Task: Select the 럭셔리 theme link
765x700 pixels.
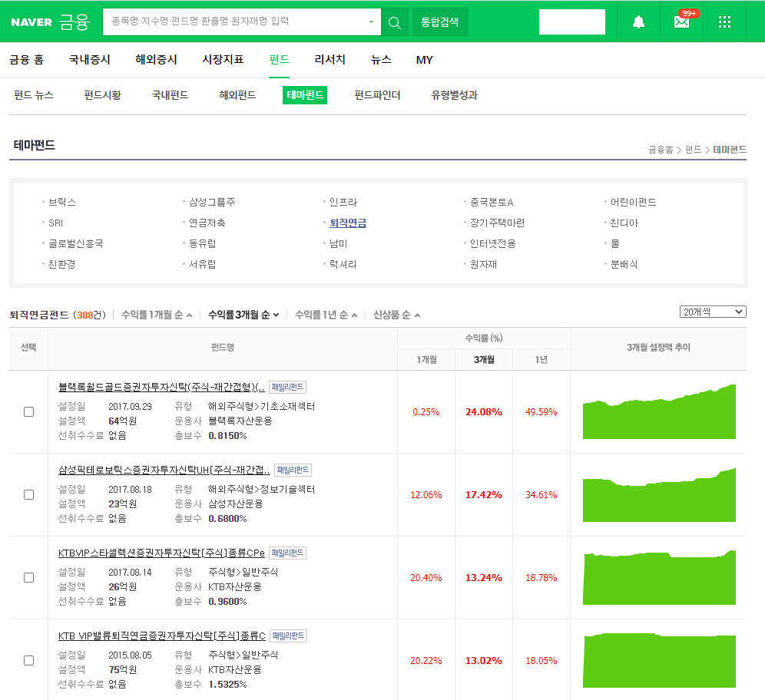Action: 343,264
